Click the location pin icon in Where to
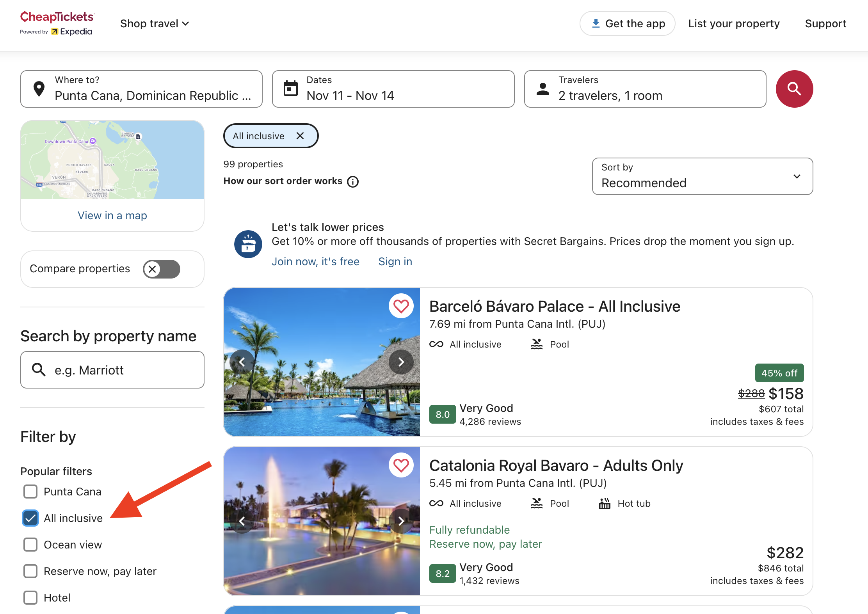Viewport: 868px width, 614px height. [x=39, y=89]
